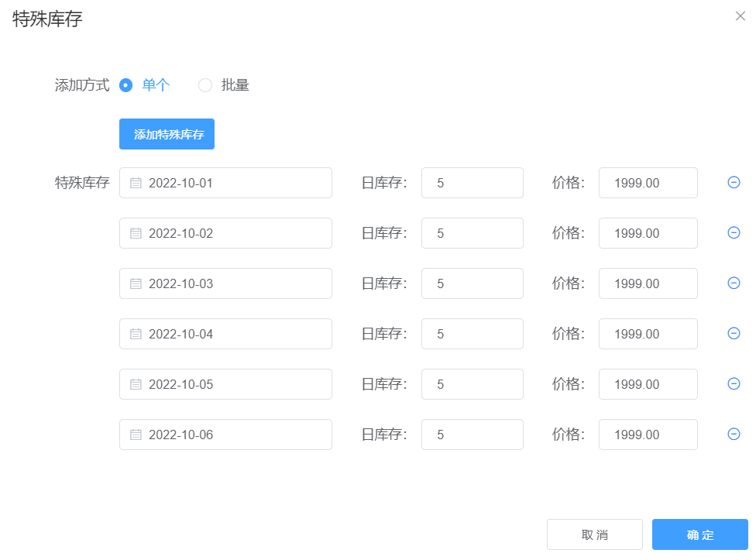Image resolution: width=756 pixels, height=560 pixels.
Task: Focus 价格 field in the 2022-10-06 row
Action: [648, 435]
